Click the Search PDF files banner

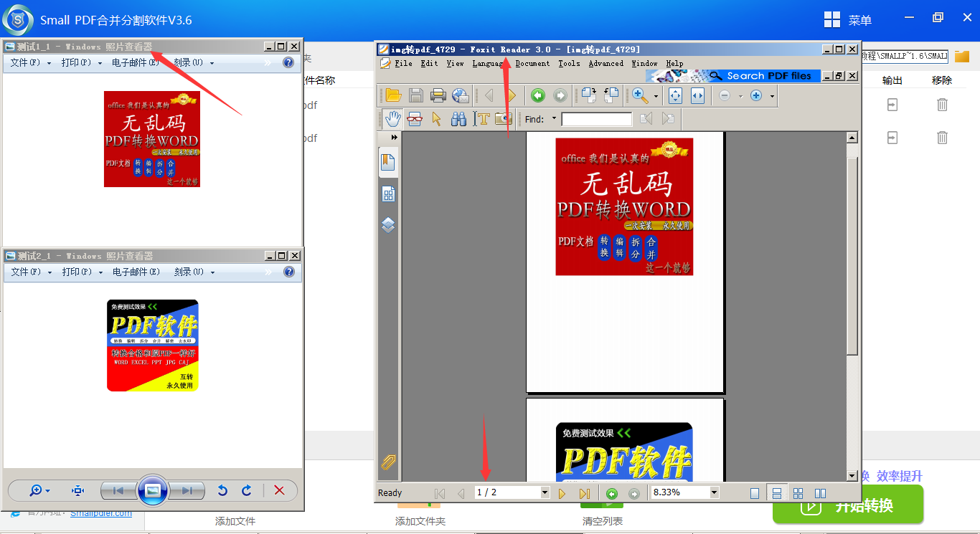(732, 75)
